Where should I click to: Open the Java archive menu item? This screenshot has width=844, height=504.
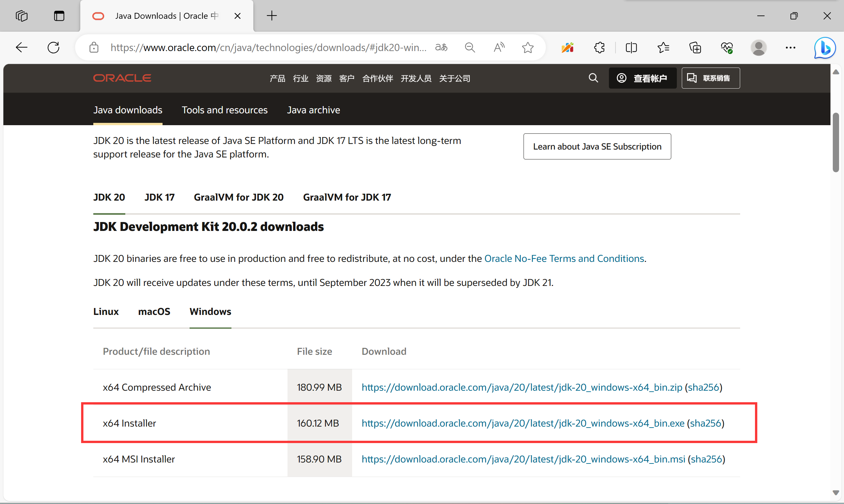tap(313, 110)
